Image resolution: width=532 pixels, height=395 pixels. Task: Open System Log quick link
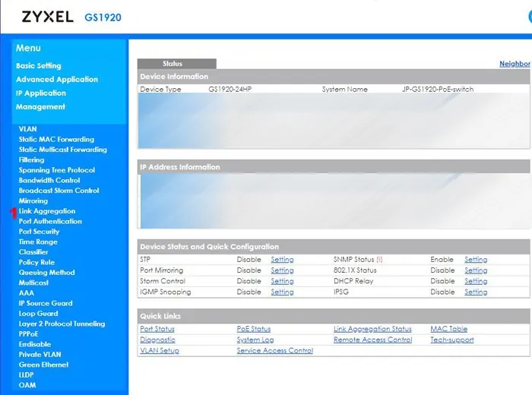click(x=255, y=340)
